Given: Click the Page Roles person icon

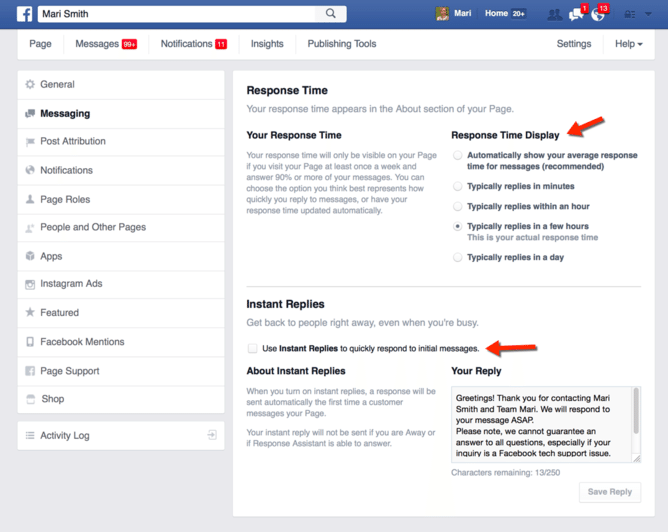Looking at the screenshot, I should click(30, 199).
